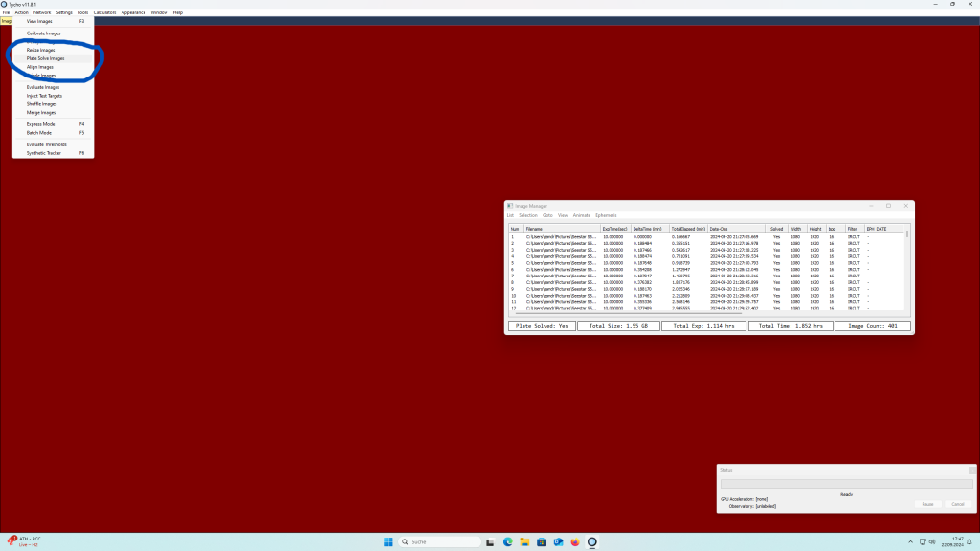Select Plate Solve Images from Action menu
Screen dimensions: 980x551
(45, 58)
